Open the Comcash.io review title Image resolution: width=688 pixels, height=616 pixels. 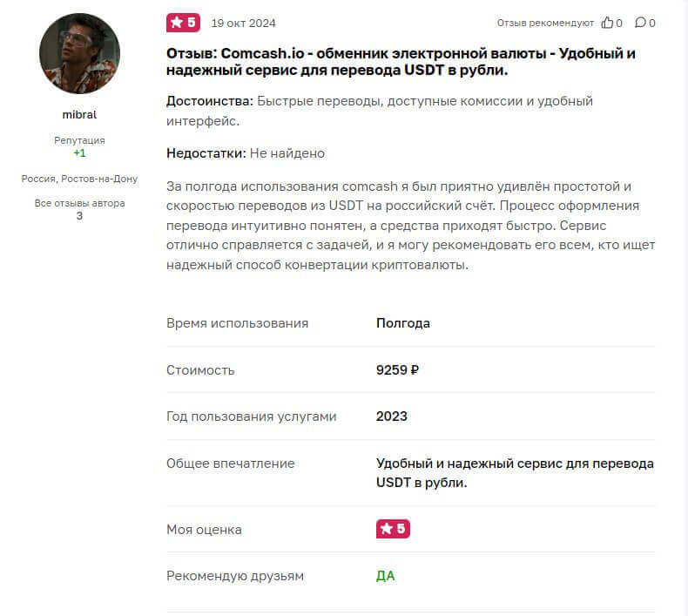point(401,62)
